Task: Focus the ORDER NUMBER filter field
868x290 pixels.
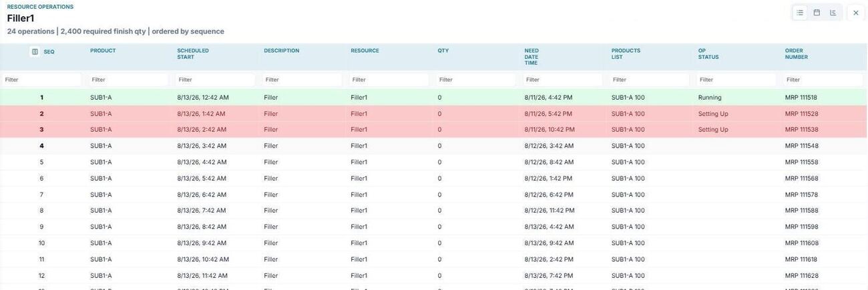Action: (823, 80)
